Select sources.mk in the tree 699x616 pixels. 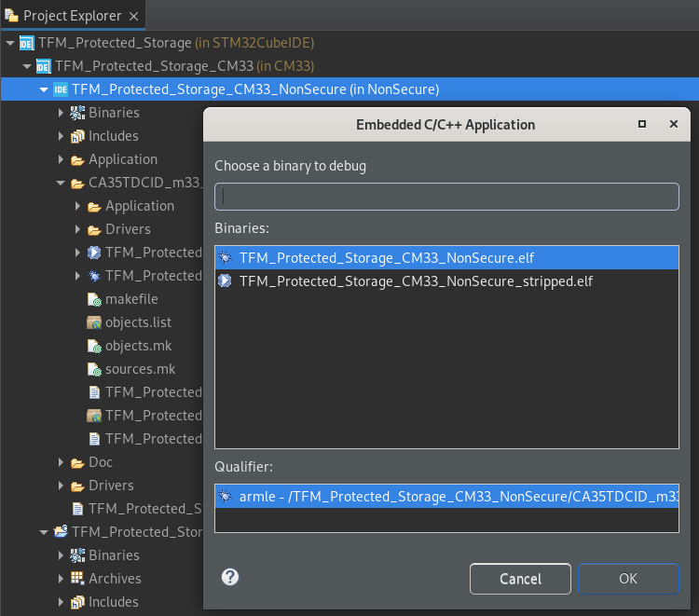(140, 369)
